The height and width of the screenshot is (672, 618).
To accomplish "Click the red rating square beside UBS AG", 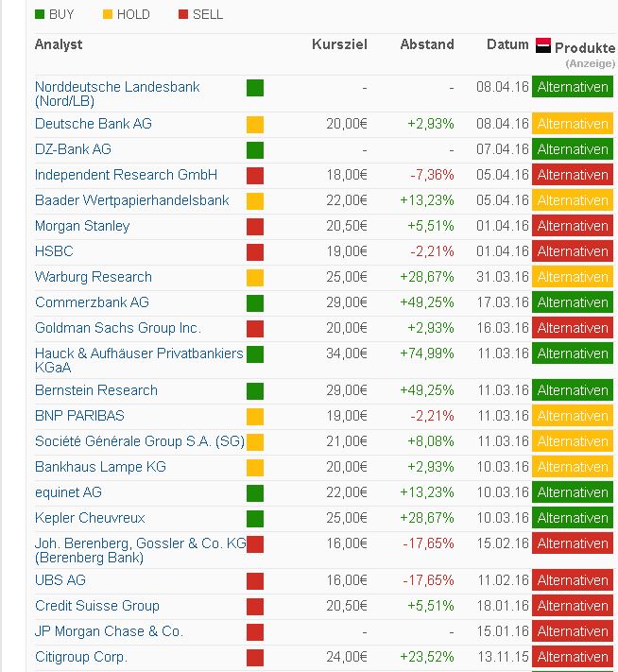I will point(254,581).
